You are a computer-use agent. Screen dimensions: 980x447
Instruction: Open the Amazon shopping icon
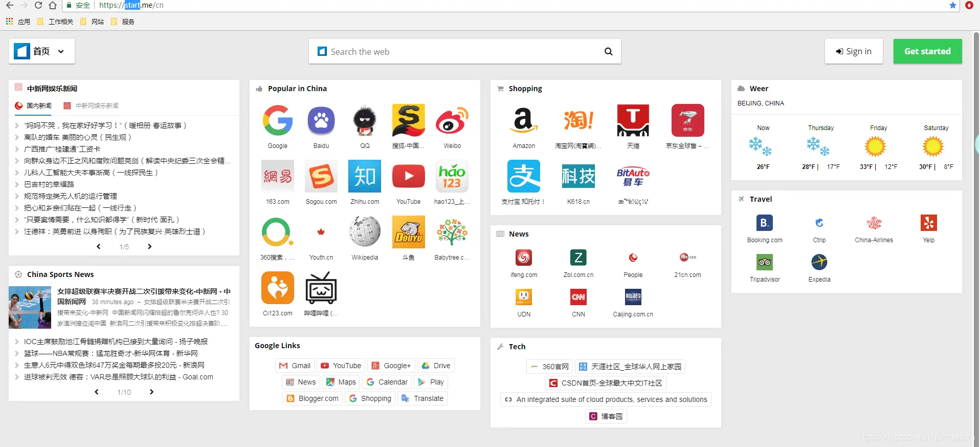click(x=524, y=121)
